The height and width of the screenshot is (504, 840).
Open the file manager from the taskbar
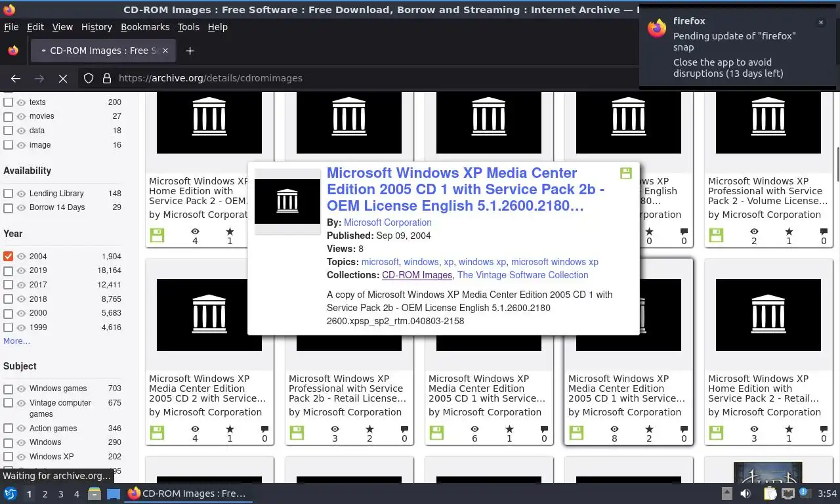tap(94, 493)
